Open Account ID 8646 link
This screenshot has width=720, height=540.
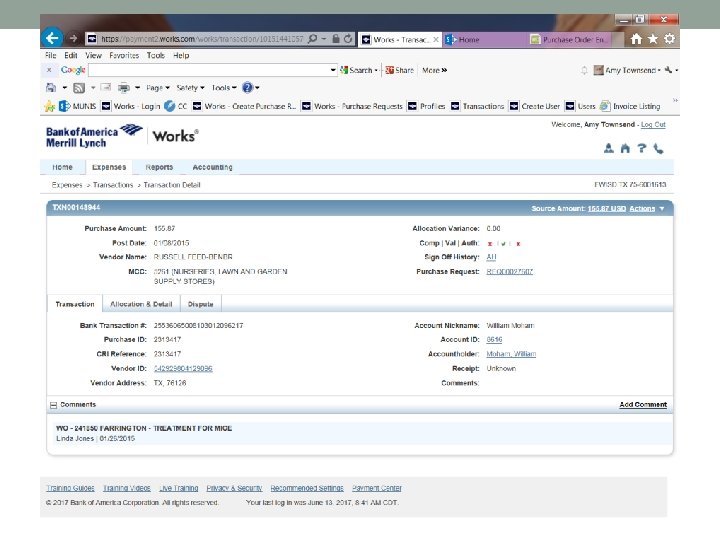[494, 339]
